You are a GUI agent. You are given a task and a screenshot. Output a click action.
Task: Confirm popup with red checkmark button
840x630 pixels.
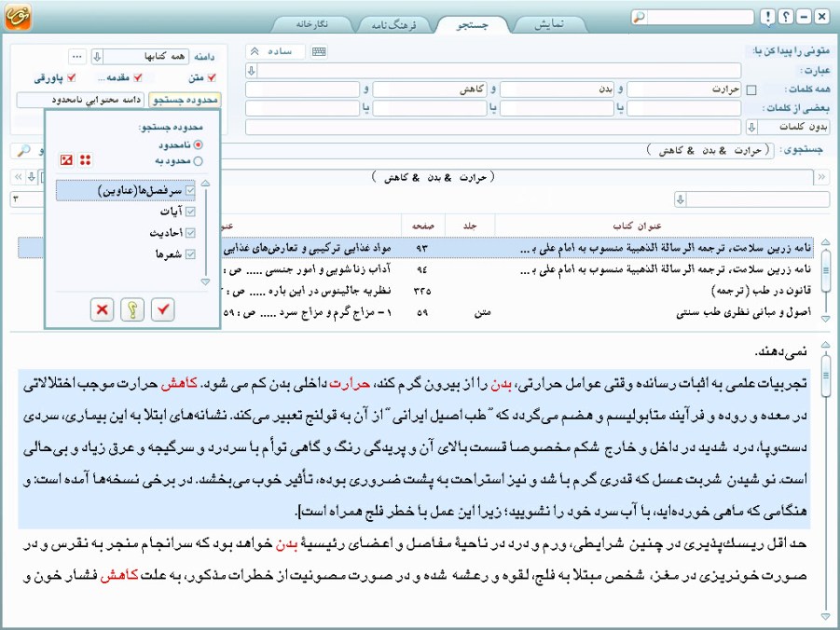[163, 309]
